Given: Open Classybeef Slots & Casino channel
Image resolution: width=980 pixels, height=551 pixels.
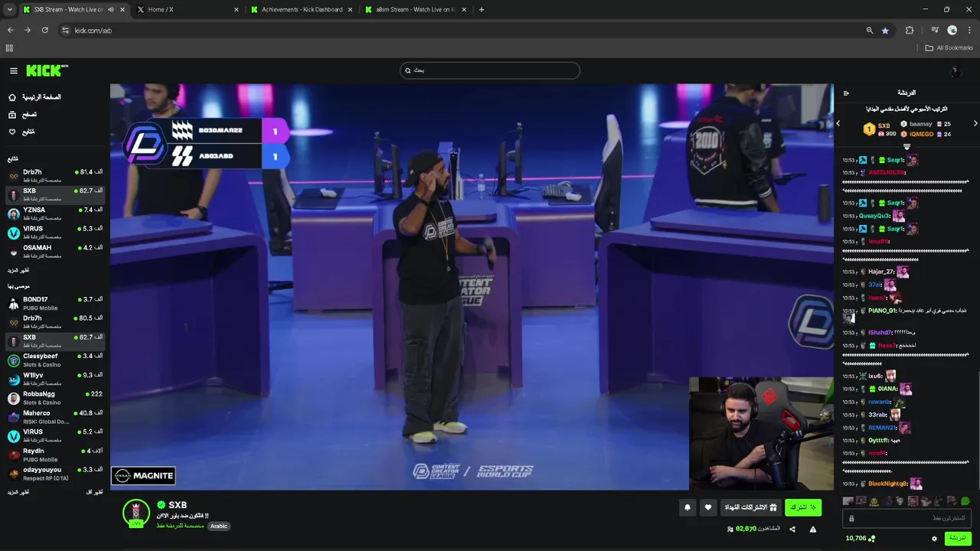Looking at the screenshot, I should (54, 360).
